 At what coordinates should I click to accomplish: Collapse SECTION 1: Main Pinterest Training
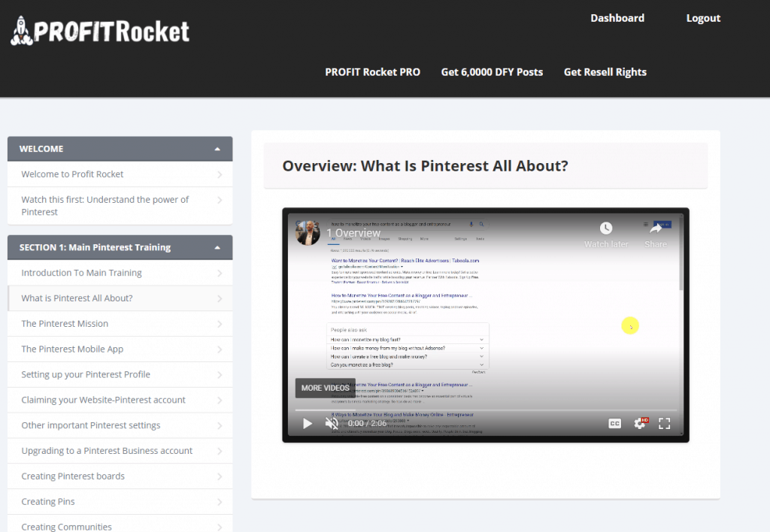pos(217,247)
